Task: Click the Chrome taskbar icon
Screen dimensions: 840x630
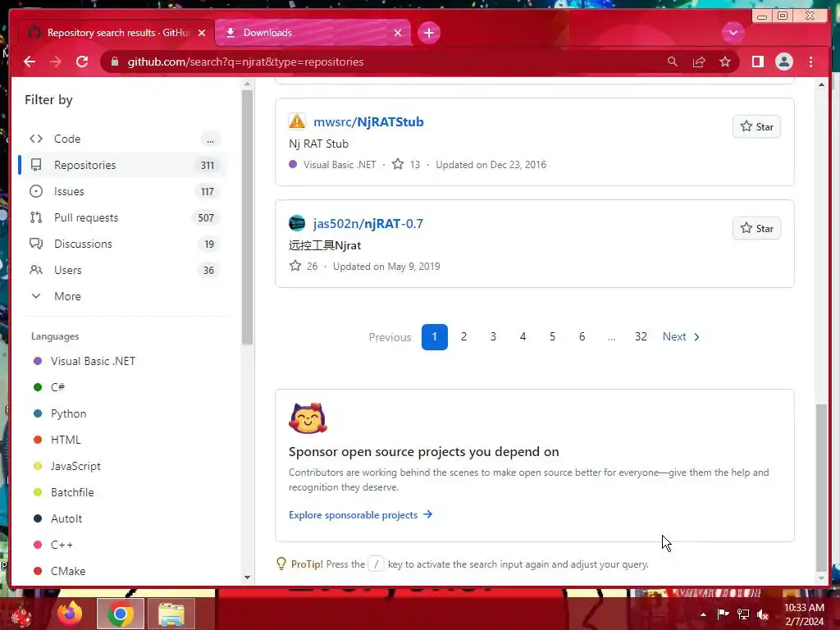Action: pos(121,614)
